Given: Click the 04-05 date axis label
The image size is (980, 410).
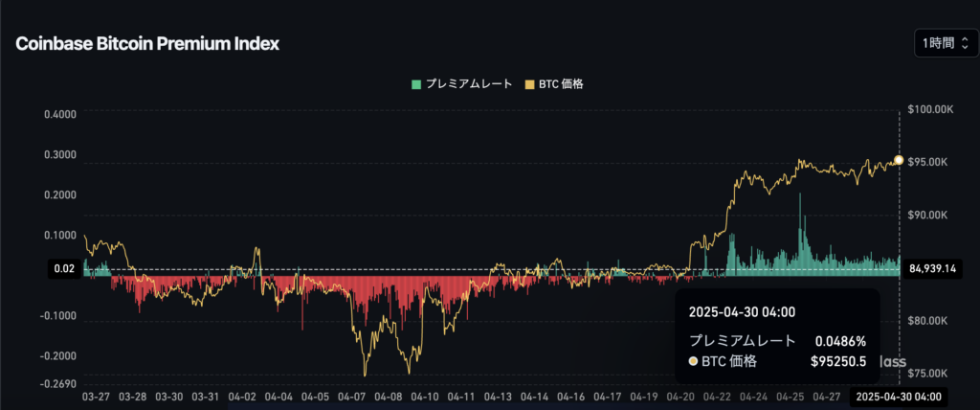Looking at the screenshot, I should (x=315, y=397).
